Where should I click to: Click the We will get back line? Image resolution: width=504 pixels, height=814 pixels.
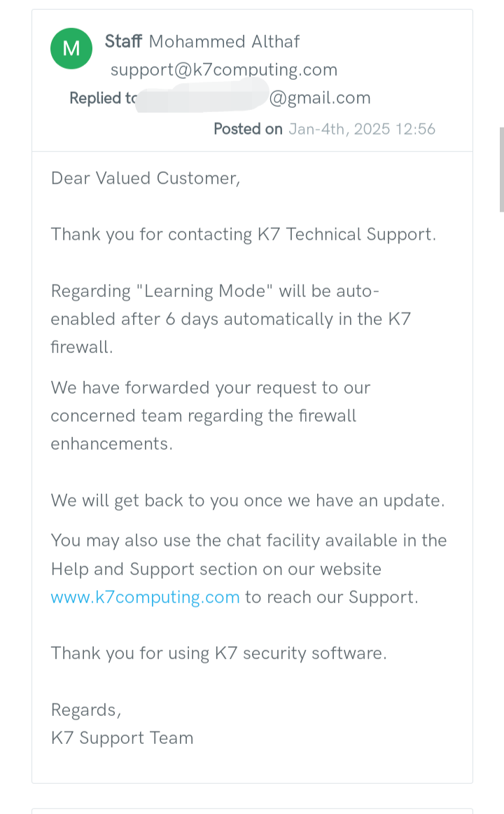pos(248,500)
